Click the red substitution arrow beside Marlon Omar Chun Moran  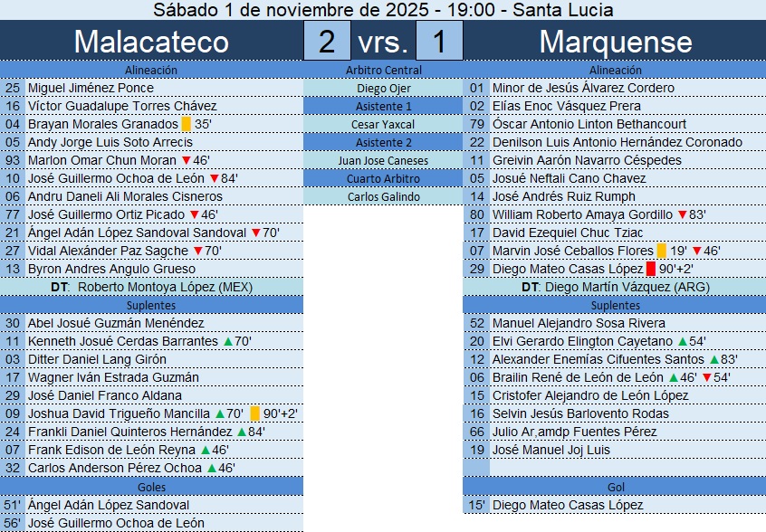coord(186,160)
